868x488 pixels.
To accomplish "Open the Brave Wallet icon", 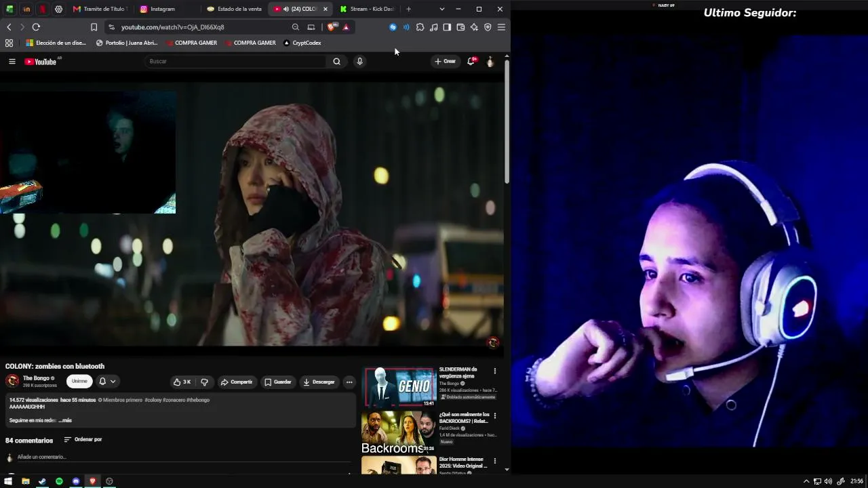I will pos(460,27).
